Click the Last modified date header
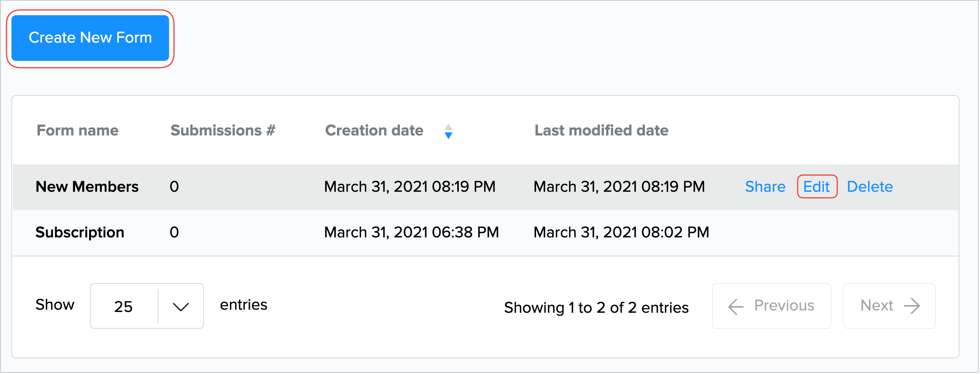This screenshot has width=980, height=374. coord(601,131)
